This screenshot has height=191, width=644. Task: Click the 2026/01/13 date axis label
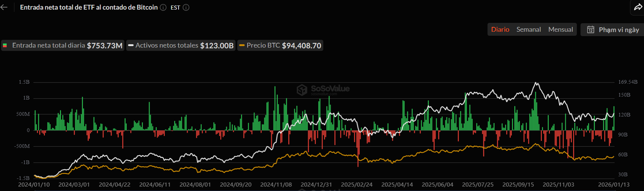[x=614, y=184]
